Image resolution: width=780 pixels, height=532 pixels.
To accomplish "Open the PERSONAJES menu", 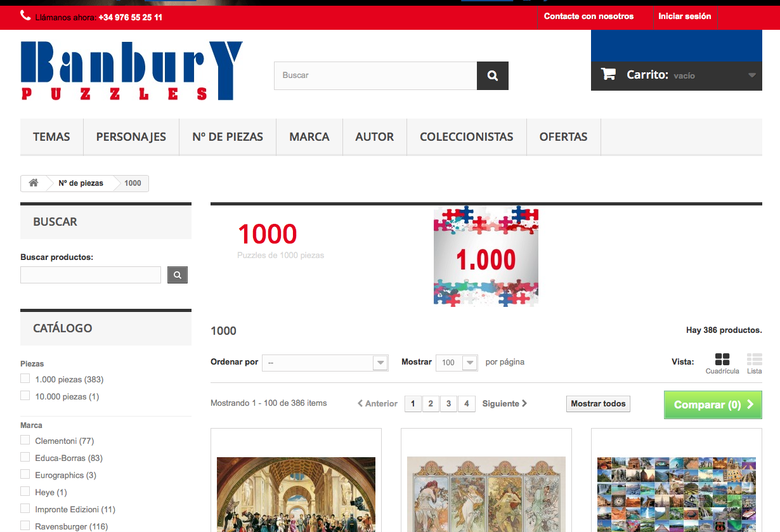I will [131, 136].
